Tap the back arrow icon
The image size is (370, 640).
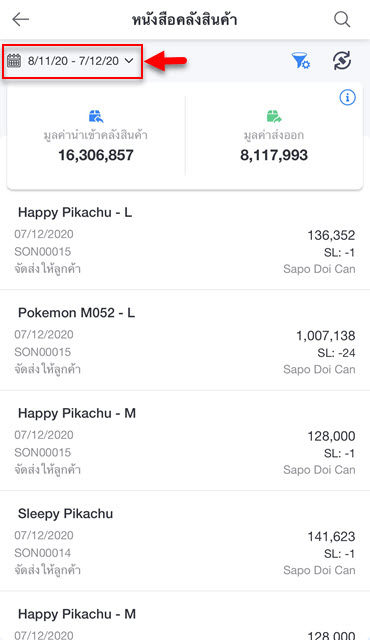click(x=20, y=19)
